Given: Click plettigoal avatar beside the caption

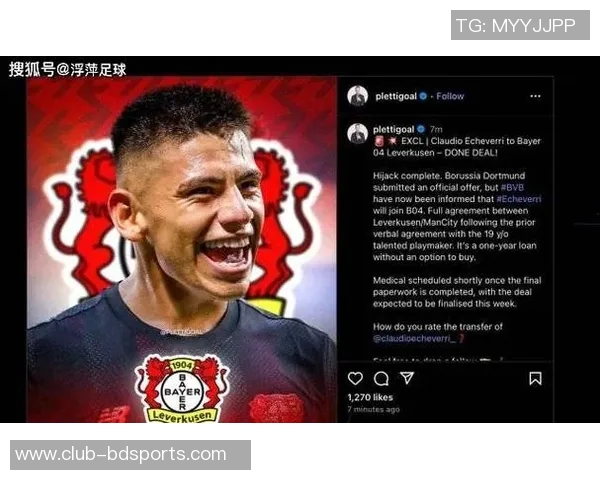Looking at the screenshot, I should tap(357, 134).
